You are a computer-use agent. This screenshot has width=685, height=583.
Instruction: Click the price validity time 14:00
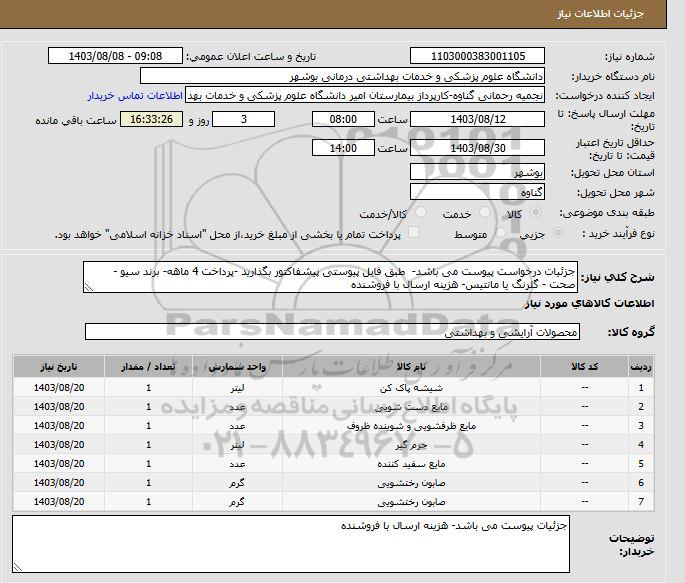click(343, 148)
